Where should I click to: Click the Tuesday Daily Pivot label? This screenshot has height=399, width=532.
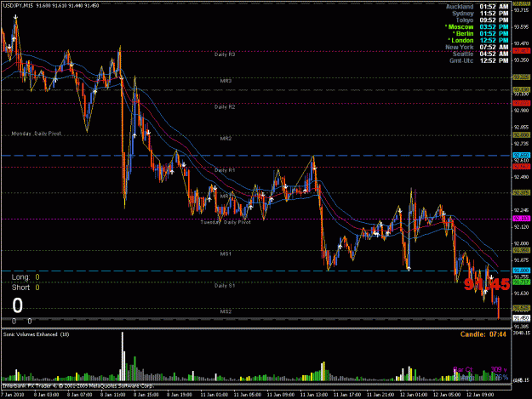click(x=226, y=222)
